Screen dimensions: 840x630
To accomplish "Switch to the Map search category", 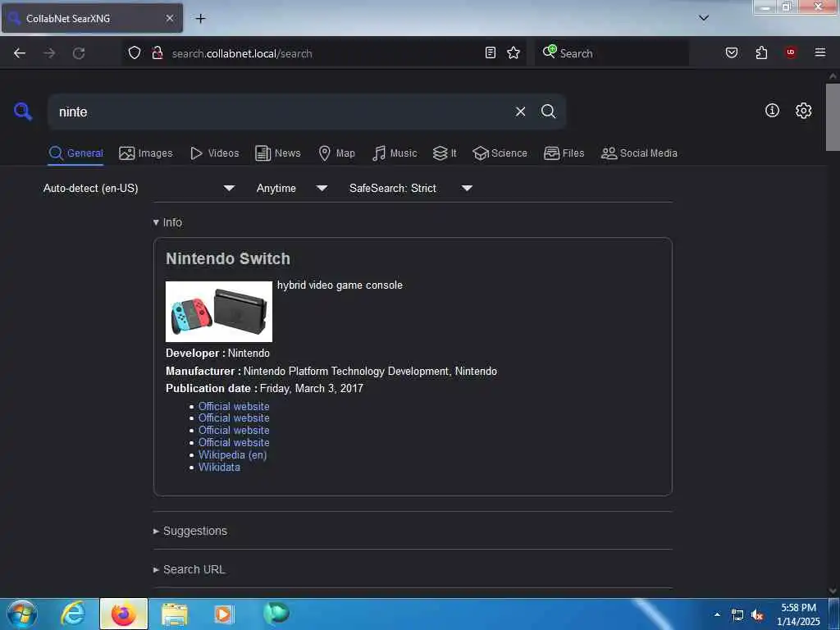I will pos(337,153).
